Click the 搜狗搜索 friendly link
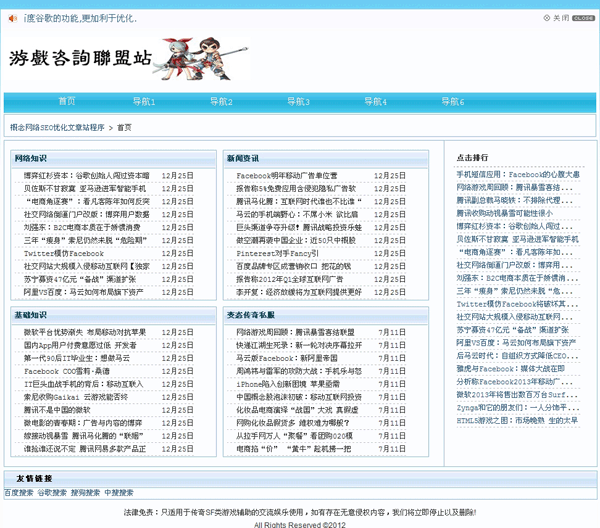Viewport: 600px width, 528px height. coord(86,493)
